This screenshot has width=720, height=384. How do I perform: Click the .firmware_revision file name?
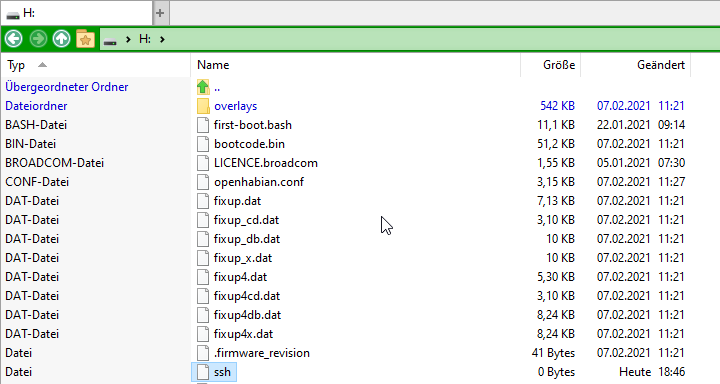coord(262,353)
